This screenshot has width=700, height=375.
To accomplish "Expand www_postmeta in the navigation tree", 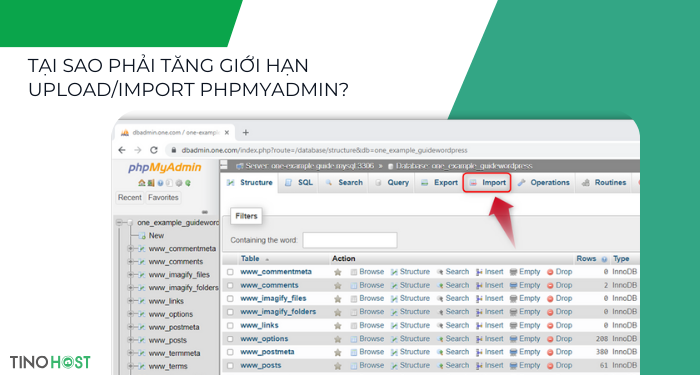I will point(131,327).
